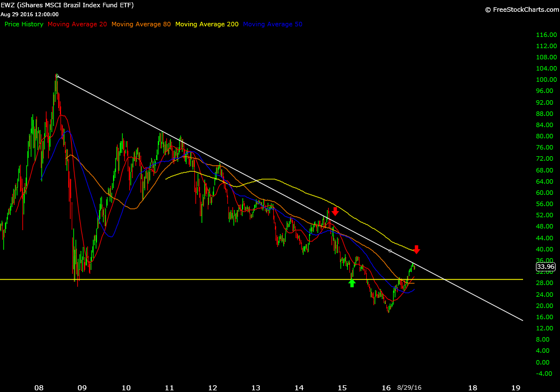Click the right red arrow near yellow average
This screenshot has height=392, width=560.
417,250
